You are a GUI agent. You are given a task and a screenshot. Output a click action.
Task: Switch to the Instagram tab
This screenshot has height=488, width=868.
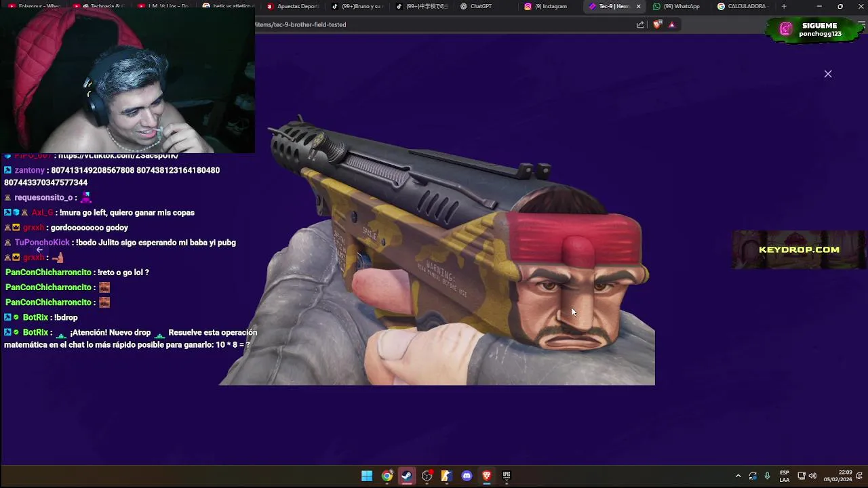pos(551,6)
